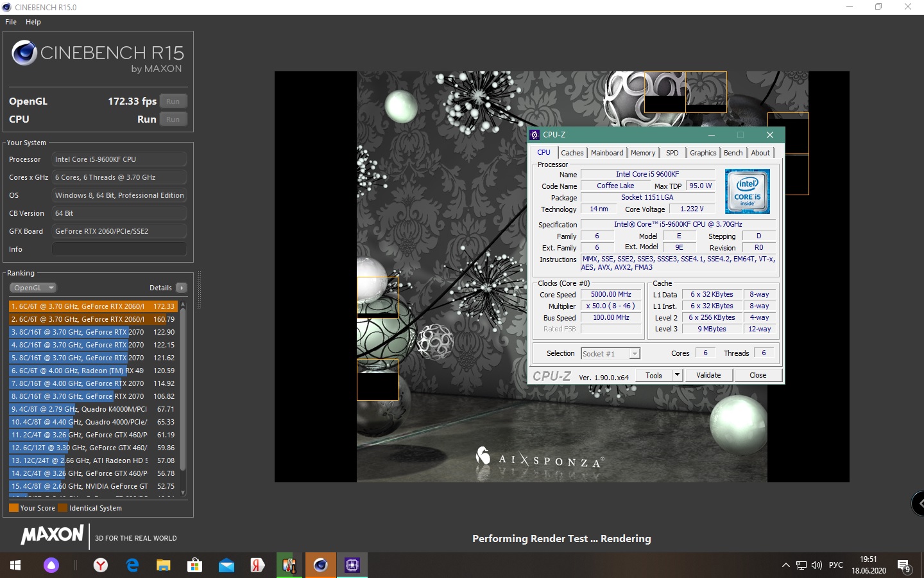Click the Processor field showing Intel Core i5-9600KF
924x578 pixels.
coord(119,159)
